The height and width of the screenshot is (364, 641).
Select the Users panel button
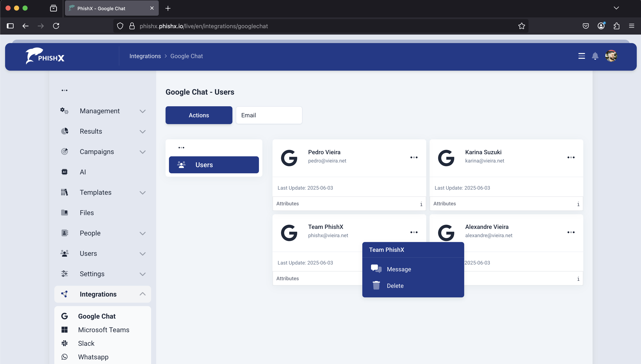tap(214, 165)
